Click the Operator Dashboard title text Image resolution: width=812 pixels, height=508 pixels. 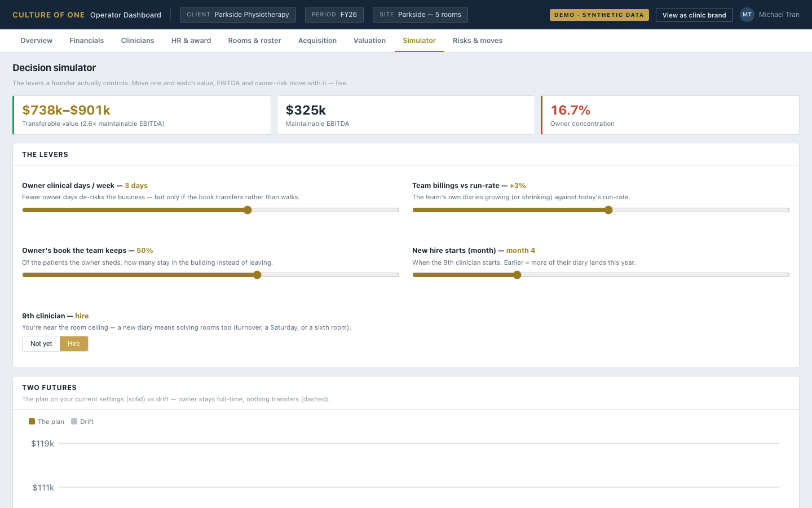point(126,15)
